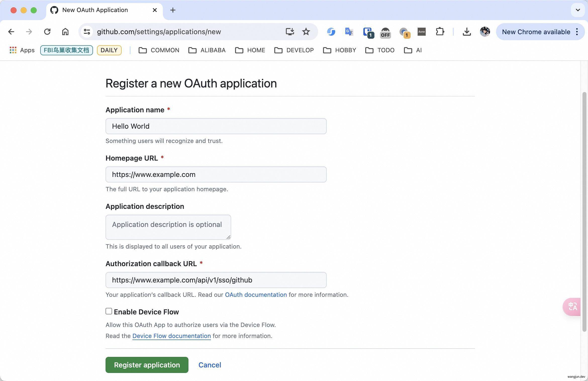Viewport: 588px width, 381px height.
Task: Open the Google Translate extension
Action: coord(349,32)
